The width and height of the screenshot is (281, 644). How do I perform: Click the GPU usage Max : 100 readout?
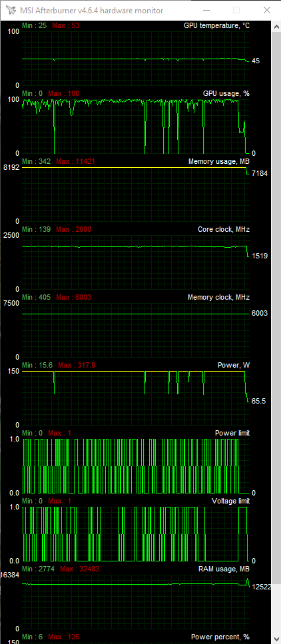click(x=64, y=94)
